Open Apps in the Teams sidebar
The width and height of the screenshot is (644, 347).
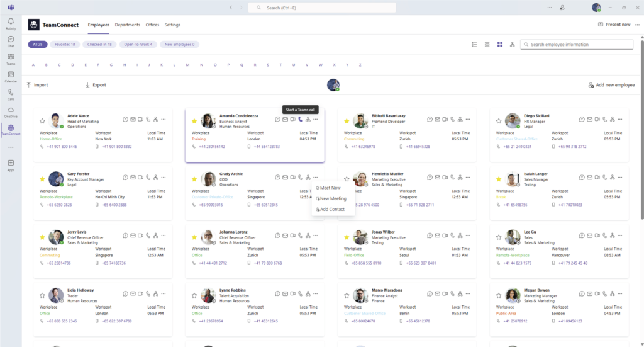pyautogui.click(x=11, y=165)
